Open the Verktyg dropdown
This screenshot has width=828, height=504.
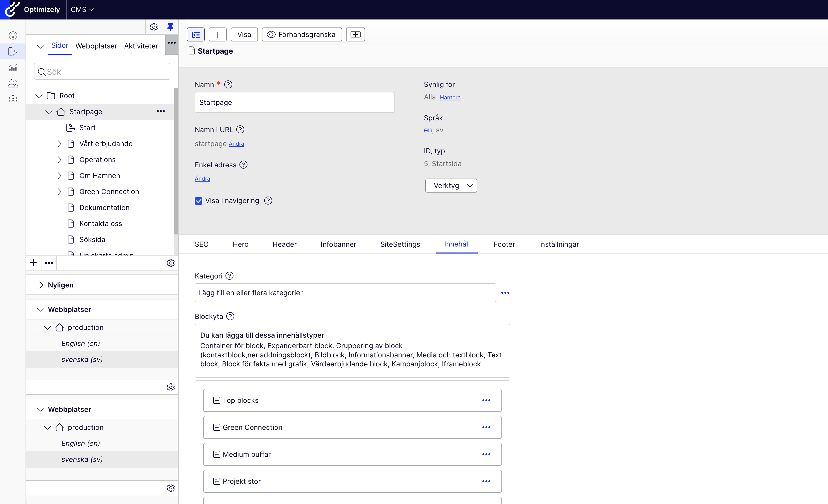point(451,186)
